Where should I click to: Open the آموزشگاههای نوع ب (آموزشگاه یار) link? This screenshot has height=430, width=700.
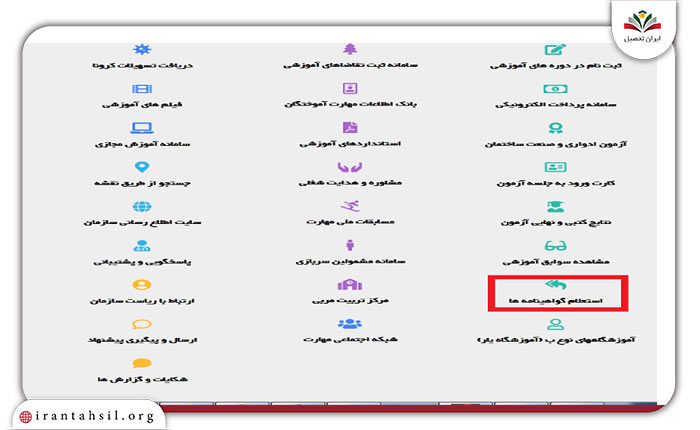click(x=555, y=340)
